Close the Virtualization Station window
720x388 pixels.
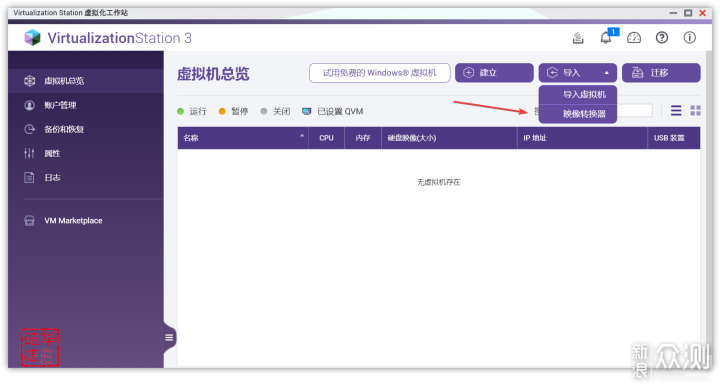(x=703, y=13)
